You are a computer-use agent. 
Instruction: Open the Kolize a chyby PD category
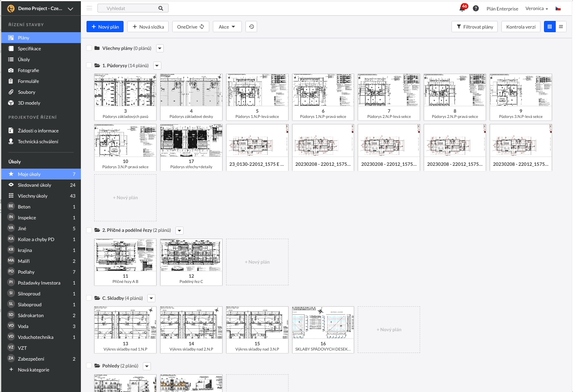point(41,239)
